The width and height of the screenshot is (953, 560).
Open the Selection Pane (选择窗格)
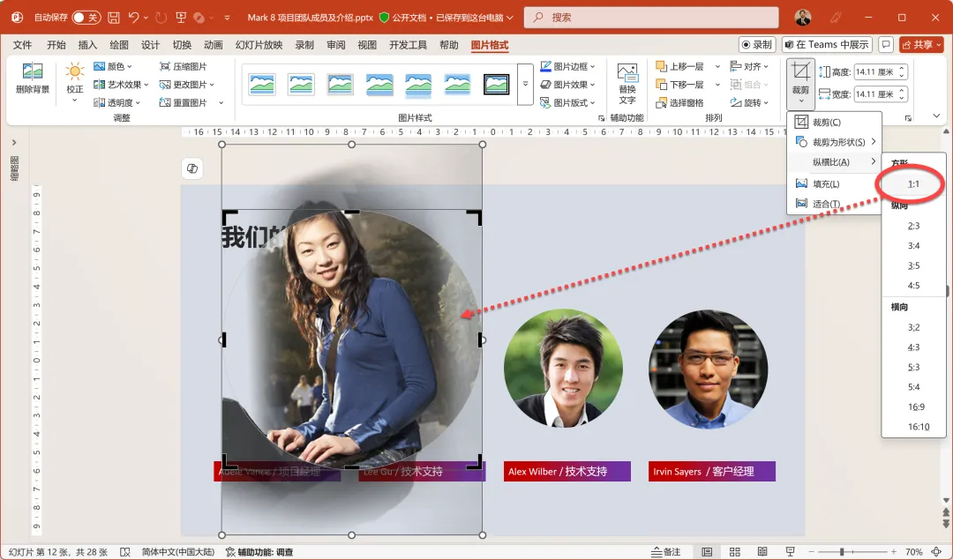point(679,102)
